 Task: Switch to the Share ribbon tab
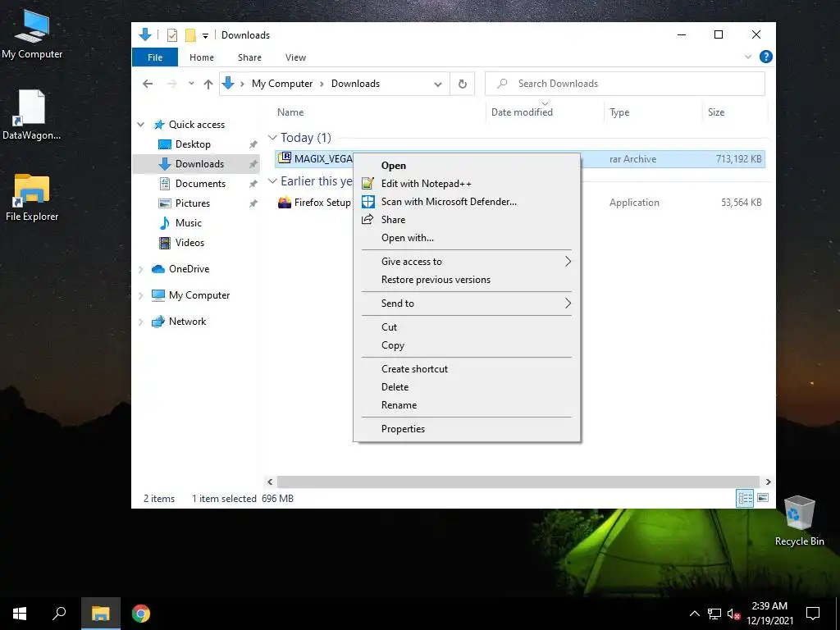249,57
